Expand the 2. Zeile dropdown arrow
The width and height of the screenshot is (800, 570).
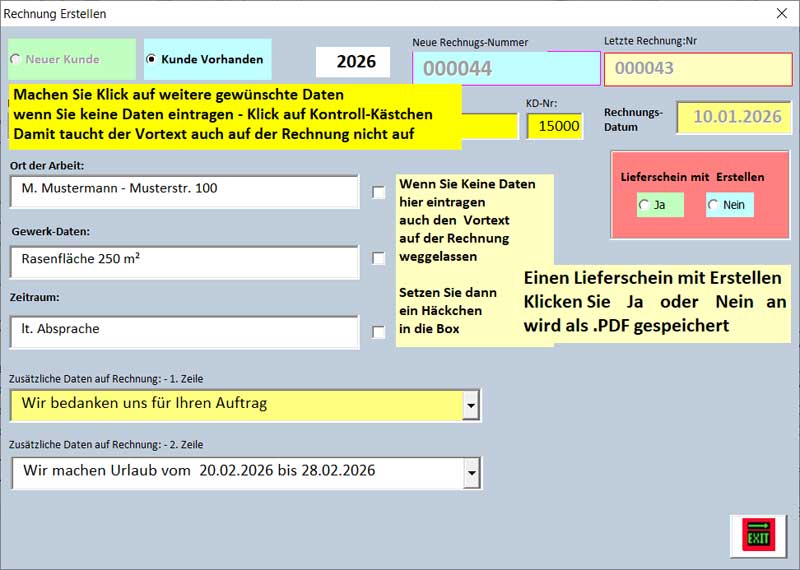point(471,473)
